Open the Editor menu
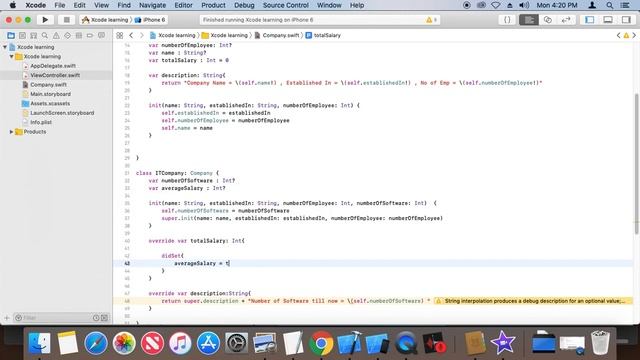Viewport: 640px width, 360px height. point(183,5)
